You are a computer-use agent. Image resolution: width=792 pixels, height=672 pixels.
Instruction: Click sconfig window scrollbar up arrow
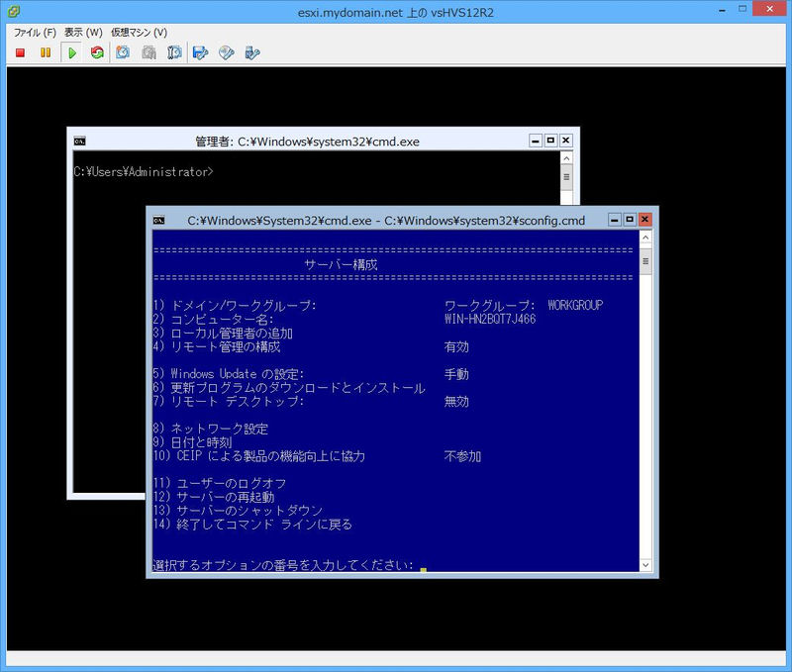[645, 238]
